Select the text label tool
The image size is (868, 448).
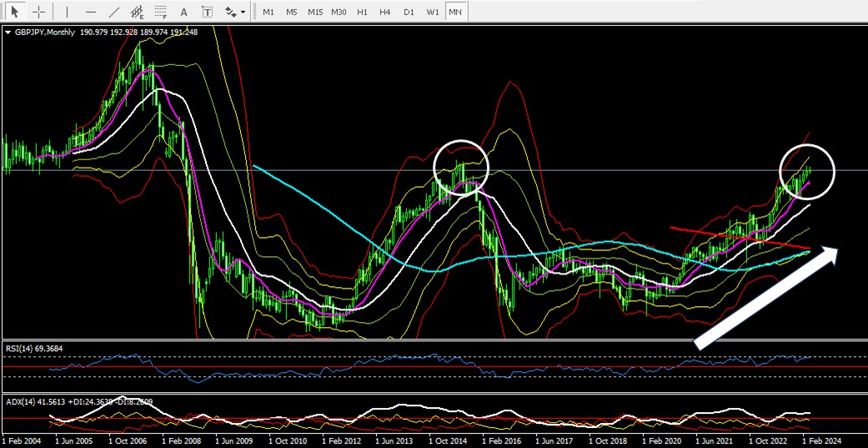coord(207,12)
